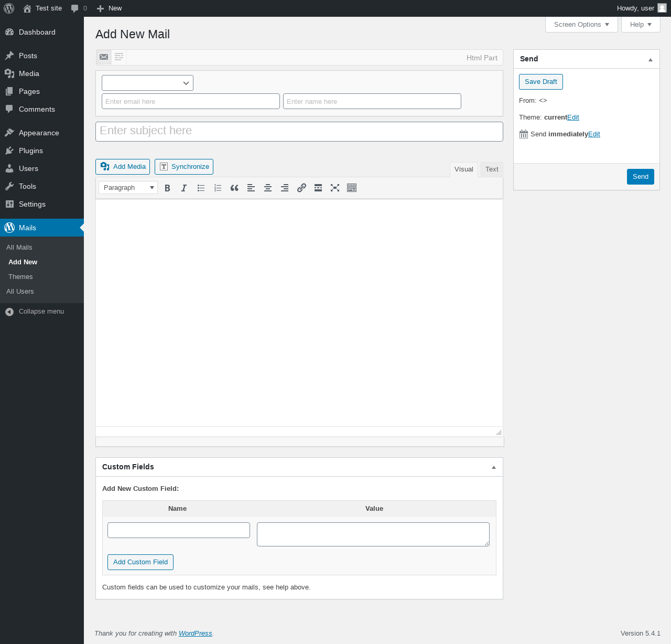Open All Users submenu under Mails
Screen dimensions: 671x644
(x=20, y=292)
